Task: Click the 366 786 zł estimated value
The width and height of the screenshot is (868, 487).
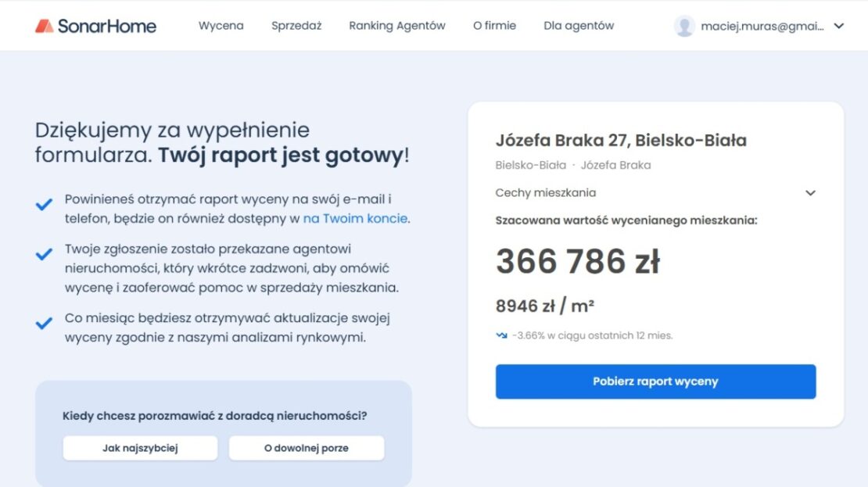Action: (578, 262)
